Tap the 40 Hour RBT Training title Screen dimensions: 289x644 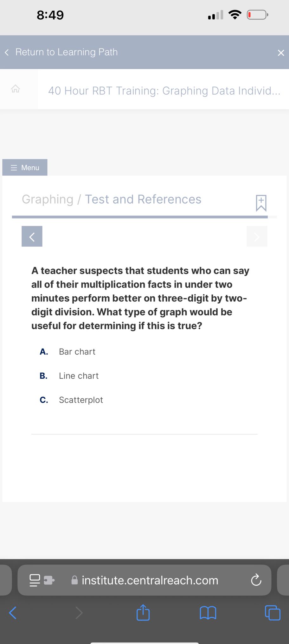tap(164, 91)
